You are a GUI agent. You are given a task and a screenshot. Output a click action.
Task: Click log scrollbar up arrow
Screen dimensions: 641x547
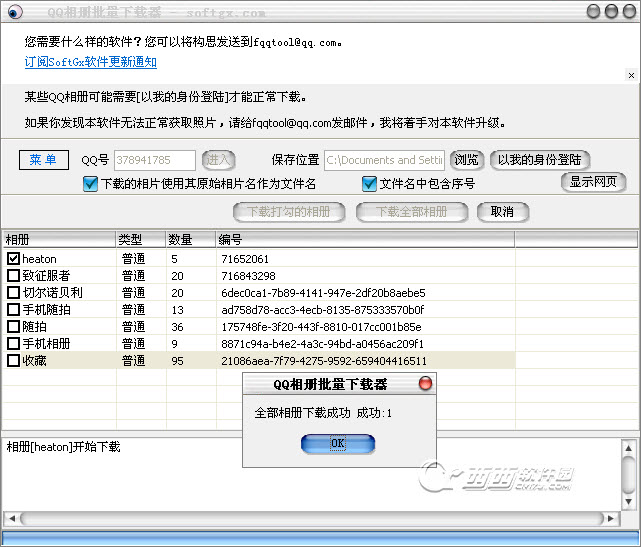click(628, 448)
